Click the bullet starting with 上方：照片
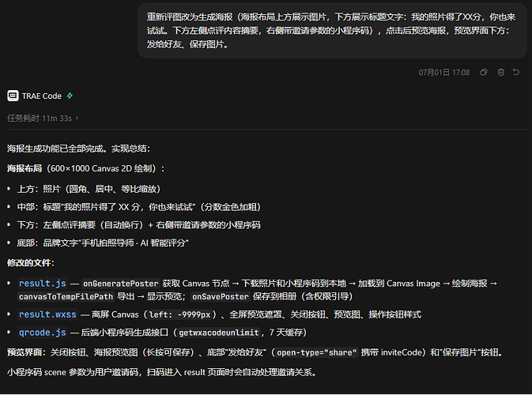 (89, 189)
